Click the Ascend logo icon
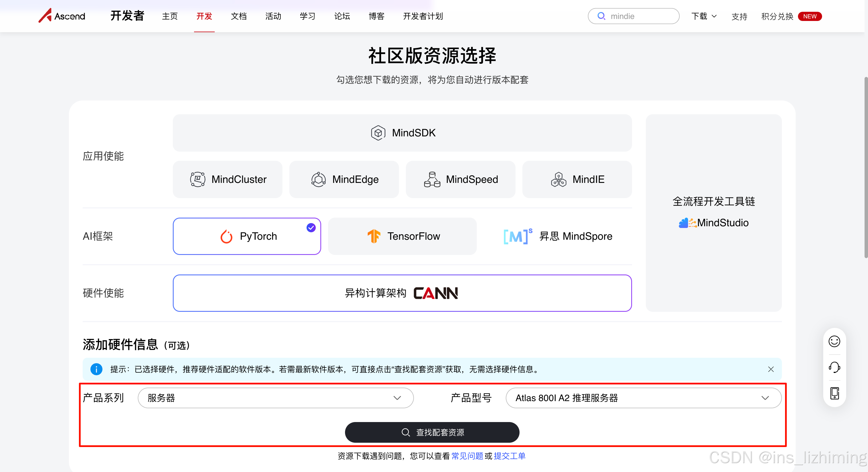This screenshot has height=472, width=868. 45,16
